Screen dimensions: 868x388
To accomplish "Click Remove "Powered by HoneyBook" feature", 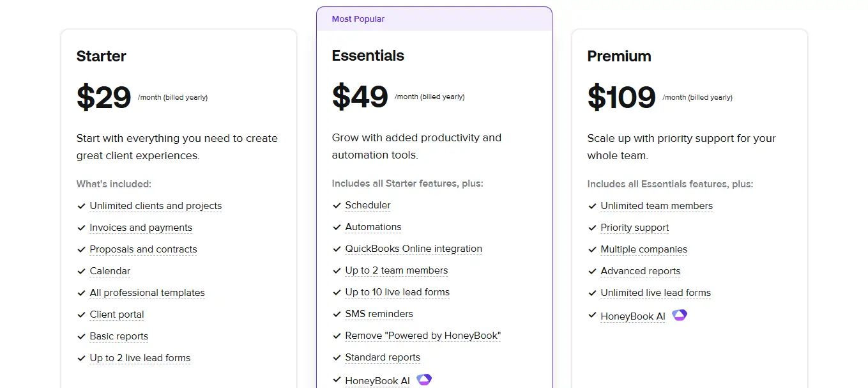I will coord(423,336).
